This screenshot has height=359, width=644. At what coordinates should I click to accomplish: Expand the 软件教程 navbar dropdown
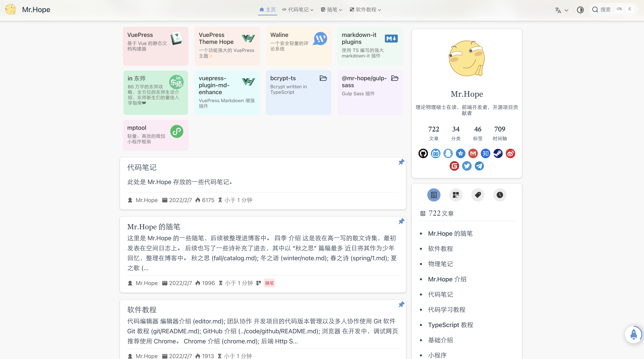point(365,10)
